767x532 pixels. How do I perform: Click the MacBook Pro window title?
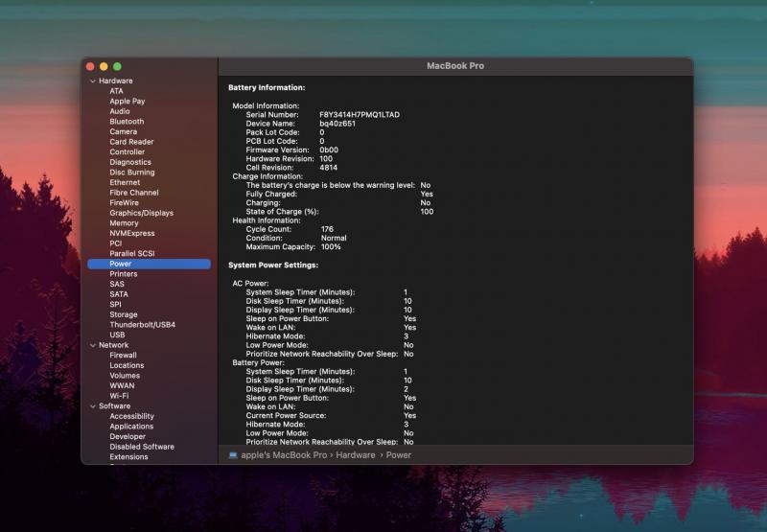click(x=455, y=66)
